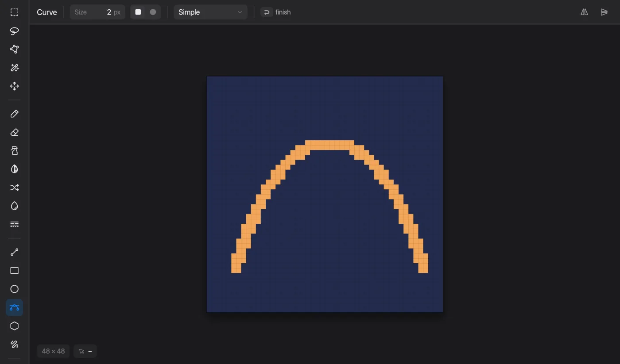Click the send icon in top-right corner
This screenshot has width=620, height=364.
pos(604,12)
